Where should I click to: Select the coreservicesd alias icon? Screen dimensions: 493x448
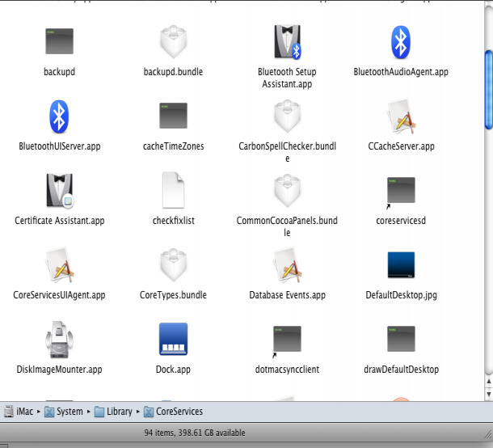[x=401, y=191]
